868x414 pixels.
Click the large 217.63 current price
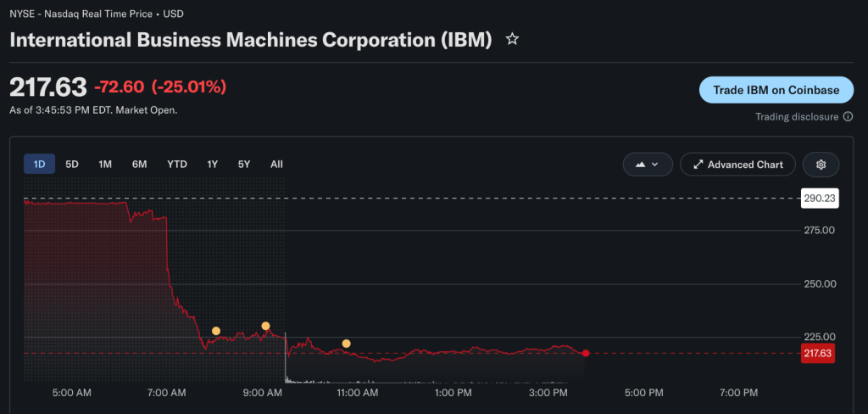click(48, 87)
